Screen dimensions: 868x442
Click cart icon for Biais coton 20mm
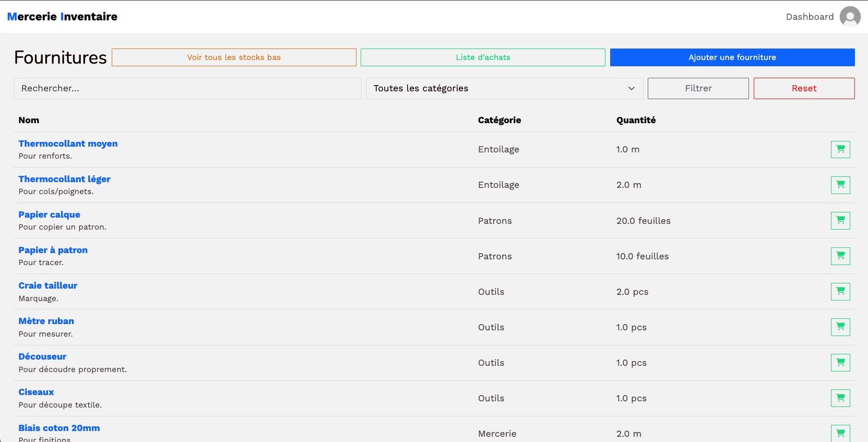840,433
